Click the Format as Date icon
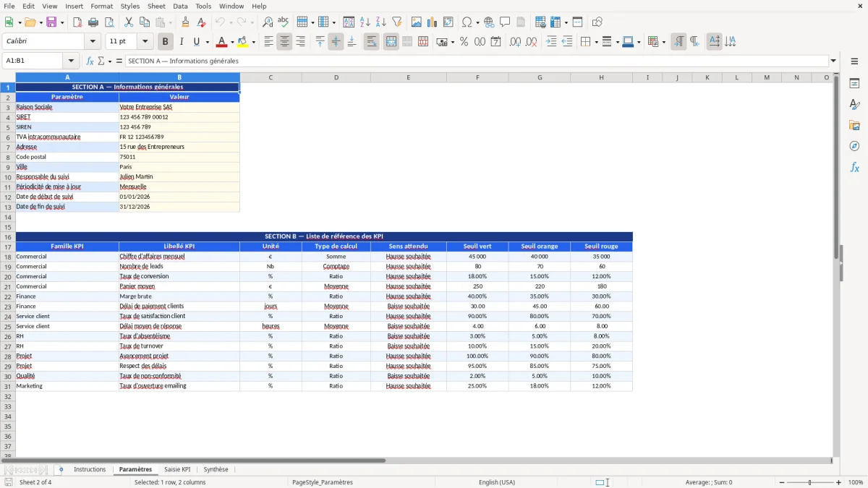868x488 pixels. click(495, 42)
